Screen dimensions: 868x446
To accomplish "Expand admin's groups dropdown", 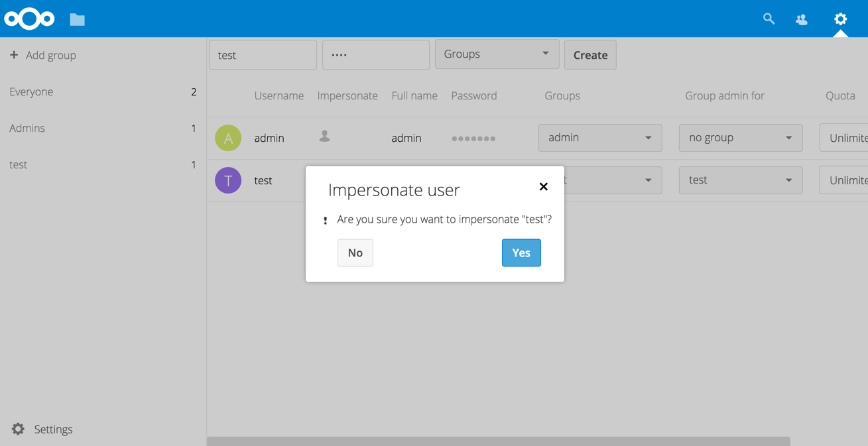I will (x=599, y=138).
